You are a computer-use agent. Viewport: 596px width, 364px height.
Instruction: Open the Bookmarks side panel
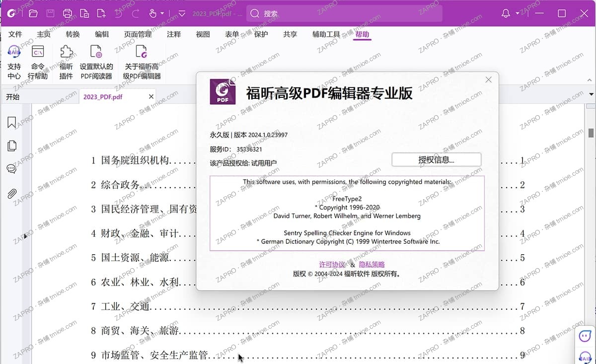[11, 122]
